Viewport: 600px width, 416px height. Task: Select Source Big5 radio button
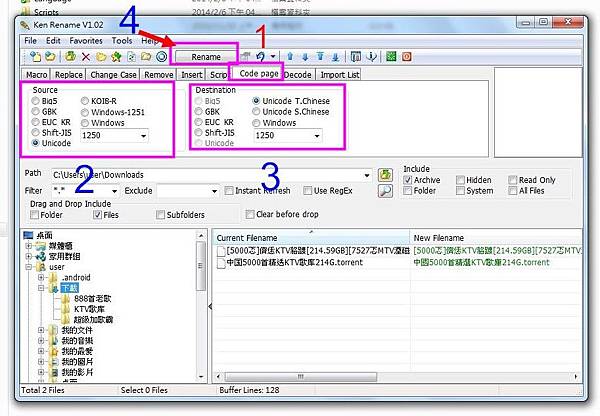click(x=36, y=101)
